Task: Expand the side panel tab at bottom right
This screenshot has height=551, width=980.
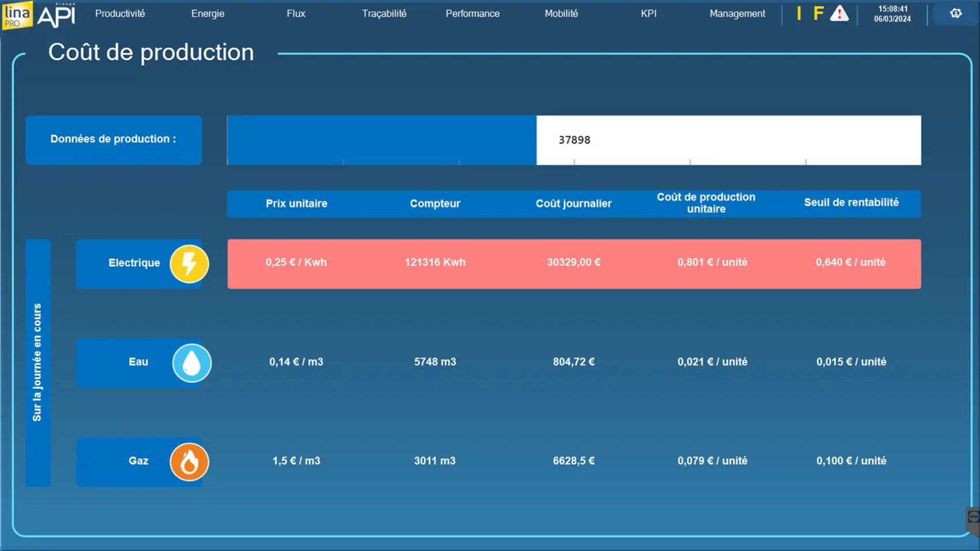Action: 973,518
